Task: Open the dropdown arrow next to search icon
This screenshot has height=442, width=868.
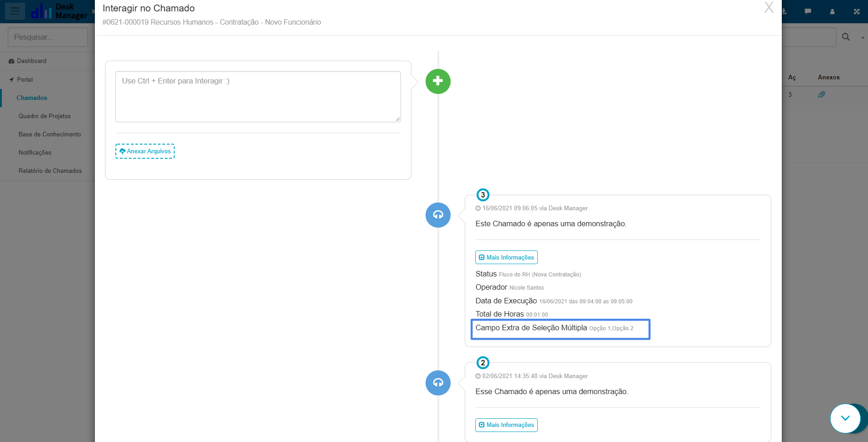Action: click(x=863, y=37)
